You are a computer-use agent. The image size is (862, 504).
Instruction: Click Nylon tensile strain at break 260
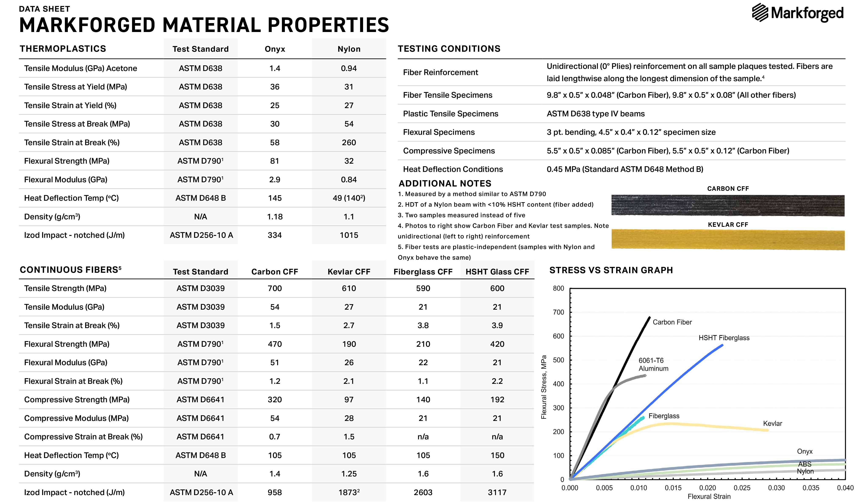pyautogui.click(x=349, y=142)
